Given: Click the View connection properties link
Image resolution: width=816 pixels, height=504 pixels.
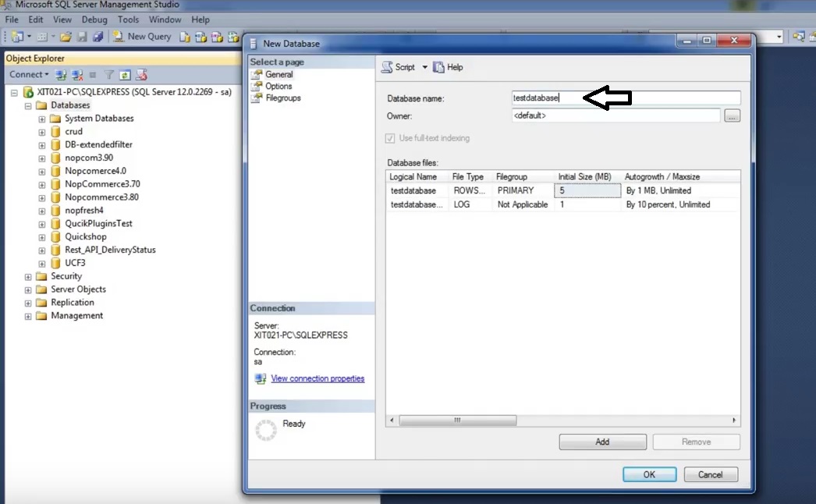Looking at the screenshot, I should click(318, 378).
